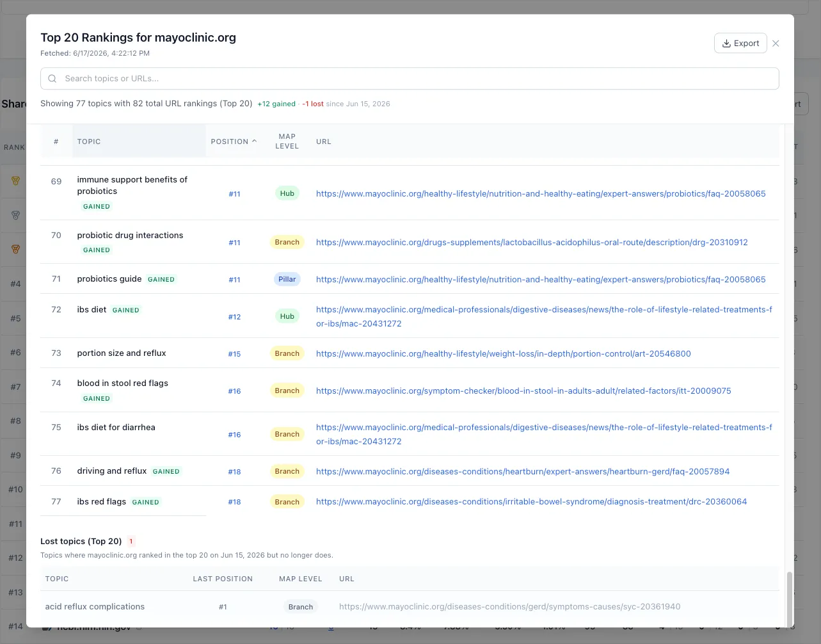This screenshot has width=821, height=644.
Task: Click the dialog's vertical scrollbar thumb
Action: 789,599
